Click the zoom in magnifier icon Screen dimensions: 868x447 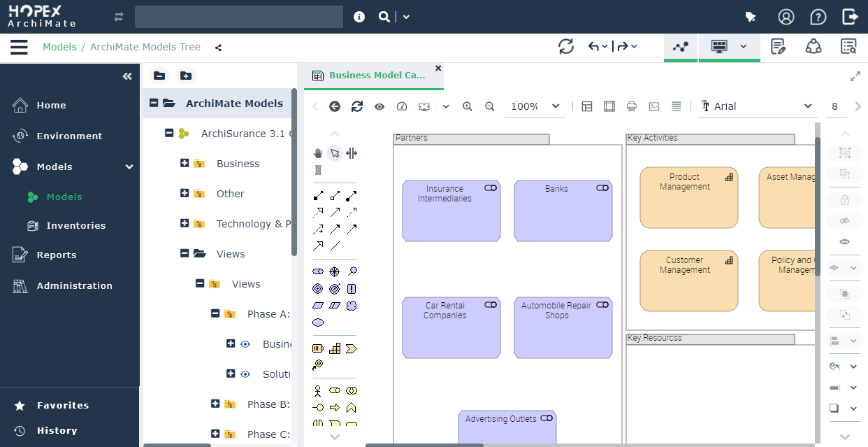468,106
